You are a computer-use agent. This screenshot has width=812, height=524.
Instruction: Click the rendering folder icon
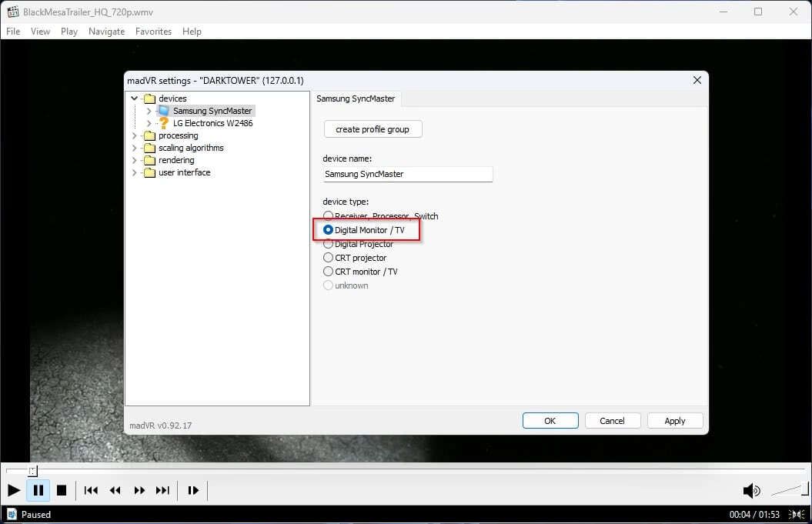click(x=149, y=161)
